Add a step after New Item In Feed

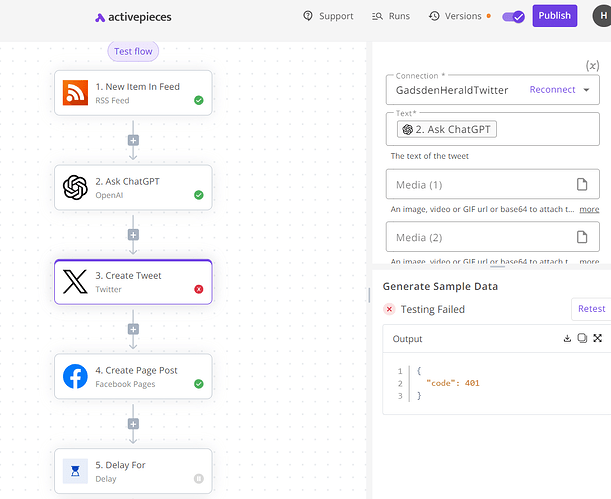[133, 140]
